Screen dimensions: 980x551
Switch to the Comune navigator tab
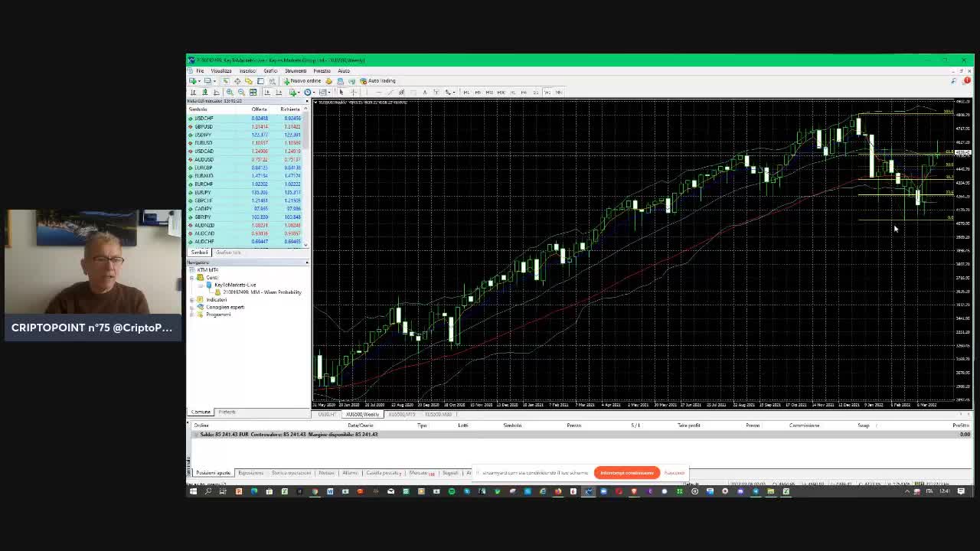[x=201, y=412]
